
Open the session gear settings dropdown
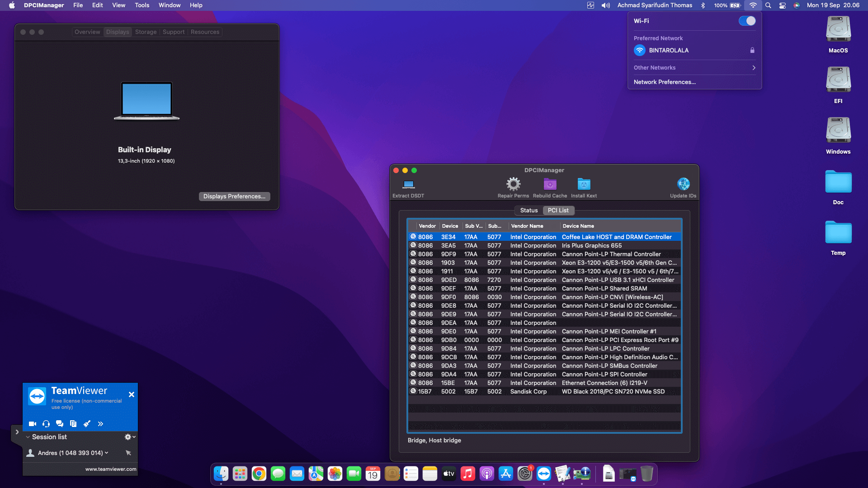click(x=130, y=437)
